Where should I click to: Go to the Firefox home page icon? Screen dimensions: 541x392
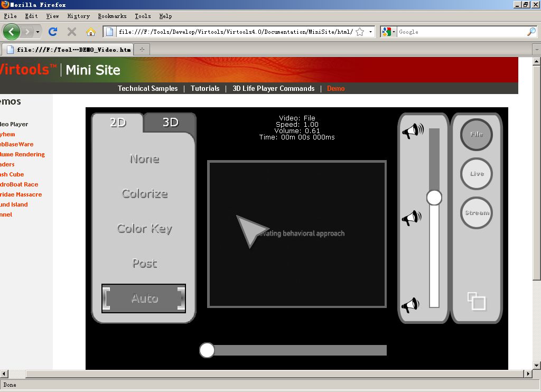[x=90, y=32]
